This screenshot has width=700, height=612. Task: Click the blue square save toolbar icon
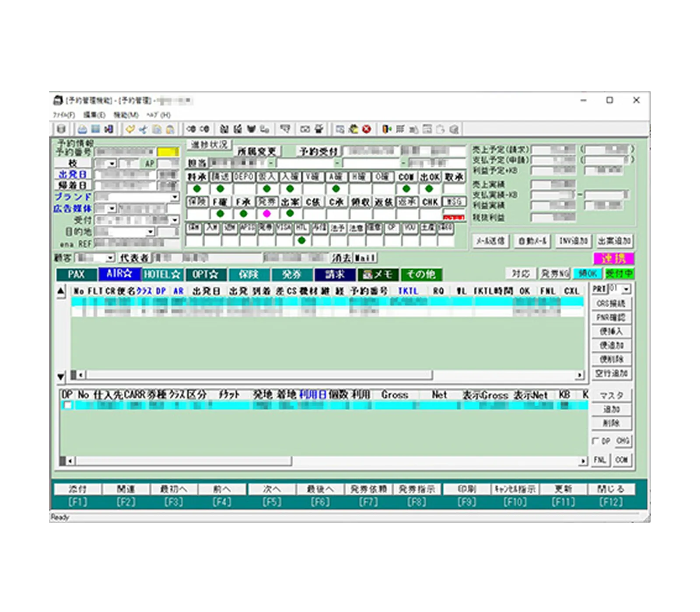pyautogui.click(x=95, y=129)
